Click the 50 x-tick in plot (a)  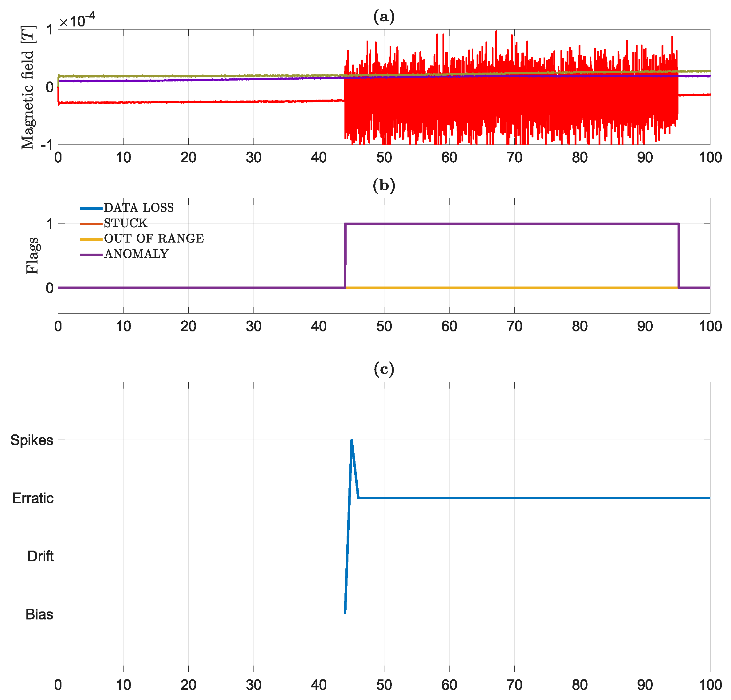pos(384,157)
